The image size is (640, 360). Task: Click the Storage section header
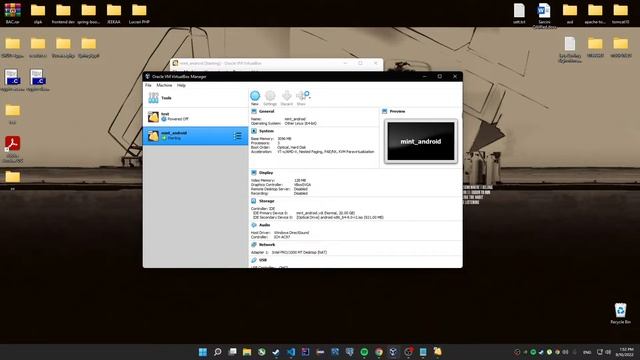[267, 201]
